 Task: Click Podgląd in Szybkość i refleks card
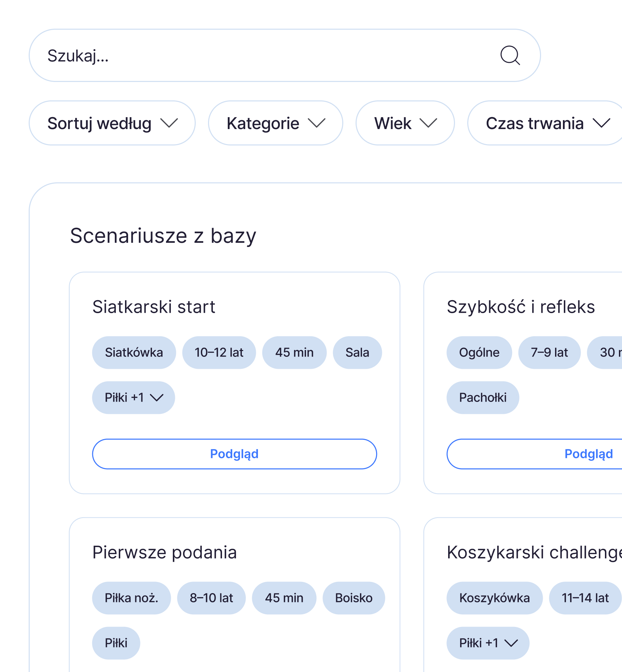535,454
